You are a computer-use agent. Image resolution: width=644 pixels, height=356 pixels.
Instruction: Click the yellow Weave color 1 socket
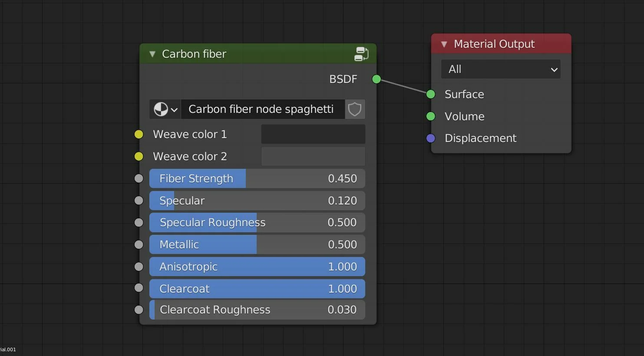click(x=139, y=134)
